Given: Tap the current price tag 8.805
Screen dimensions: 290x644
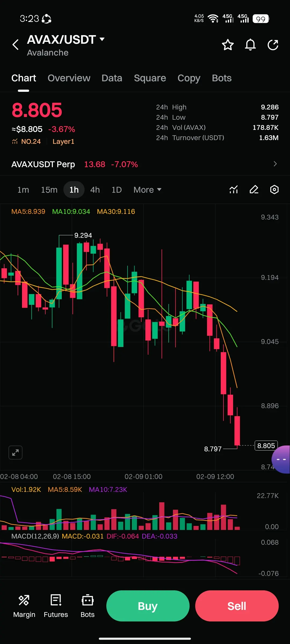Looking at the screenshot, I should 266,446.
